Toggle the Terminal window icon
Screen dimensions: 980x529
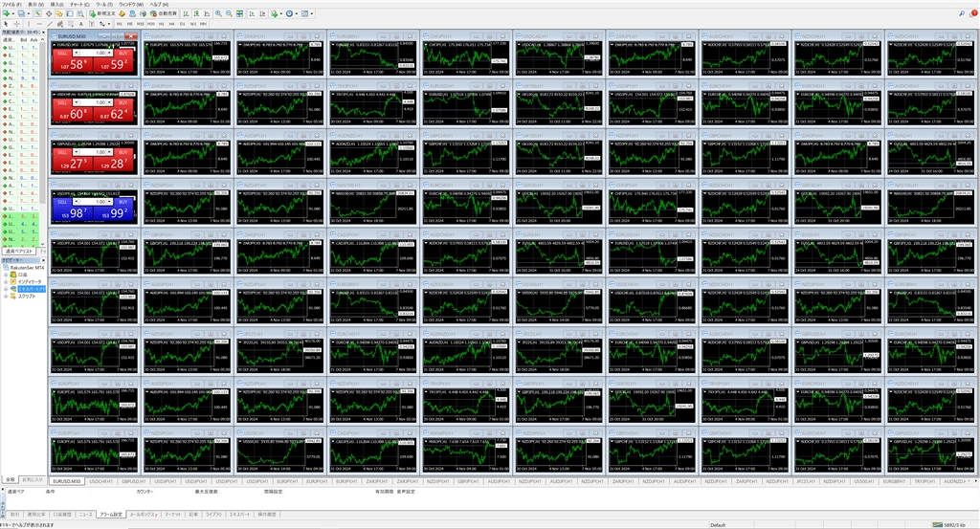(70, 13)
